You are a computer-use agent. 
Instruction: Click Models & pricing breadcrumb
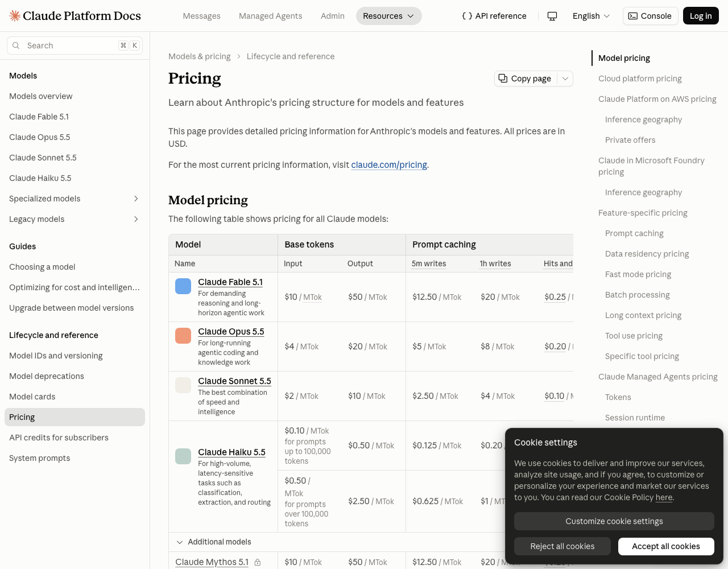[x=200, y=56]
